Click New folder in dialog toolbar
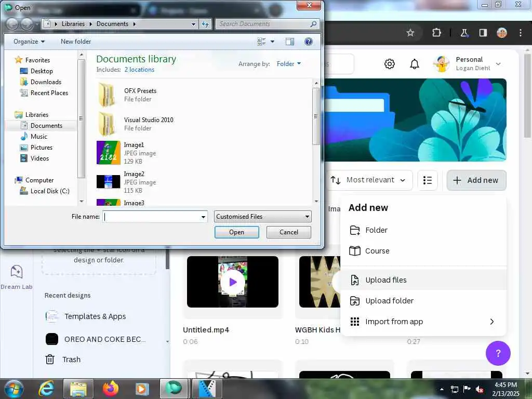 click(76, 42)
